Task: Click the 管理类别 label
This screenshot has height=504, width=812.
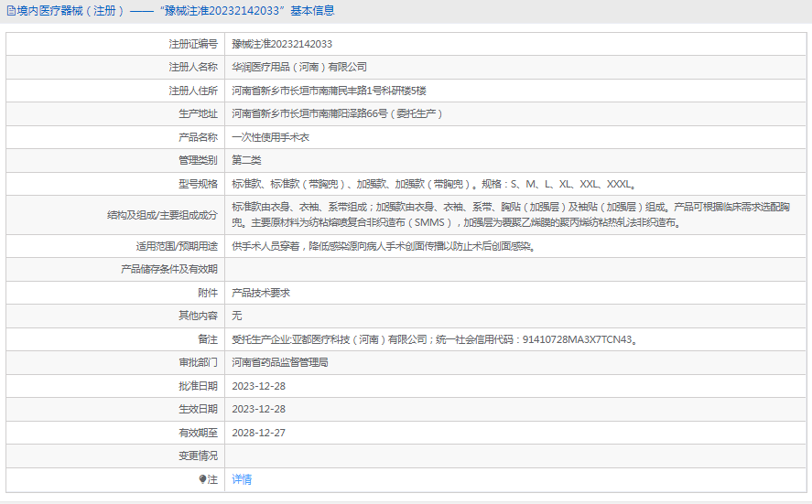Action: click(198, 160)
